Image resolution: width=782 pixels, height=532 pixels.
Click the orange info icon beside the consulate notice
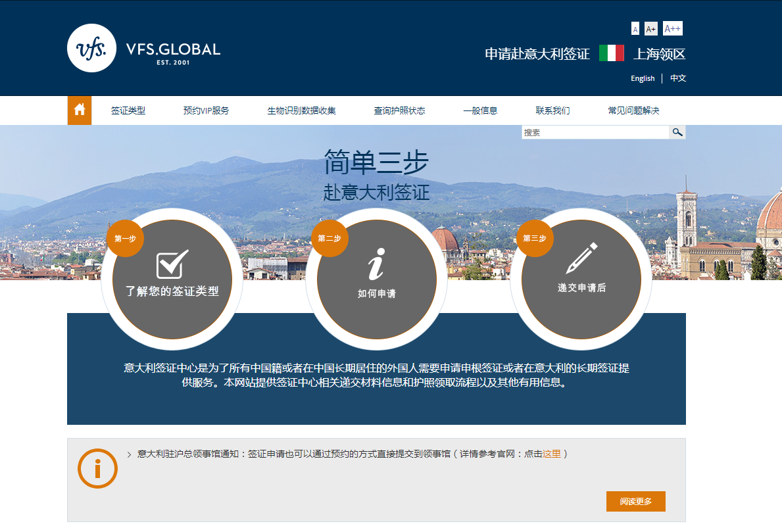97,469
